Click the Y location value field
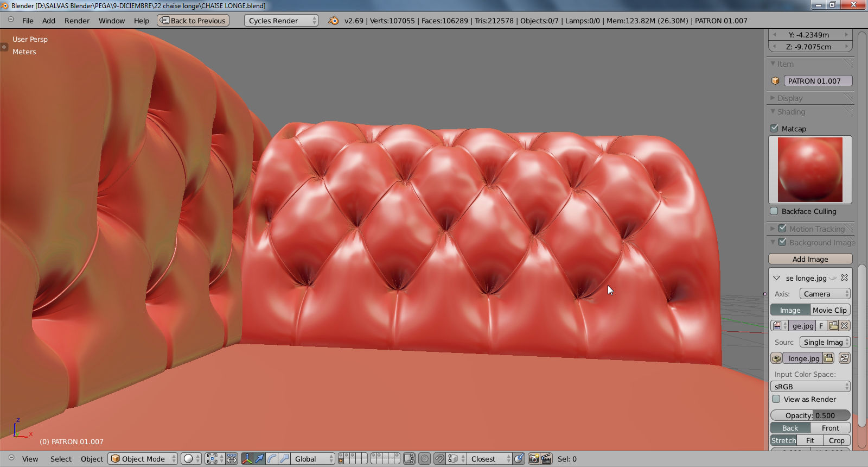The width and height of the screenshot is (868, 467). (x=810, y=35)
